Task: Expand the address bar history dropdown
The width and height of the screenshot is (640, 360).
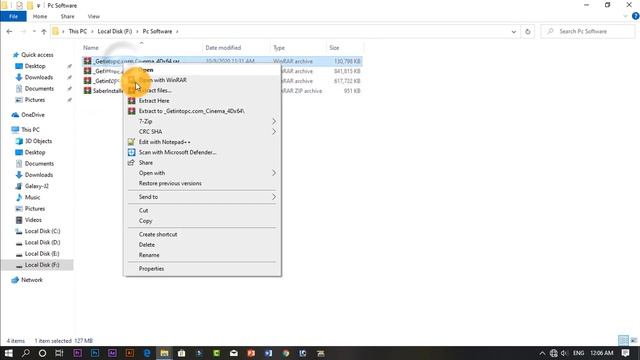Action: click(x=513, y=31)
